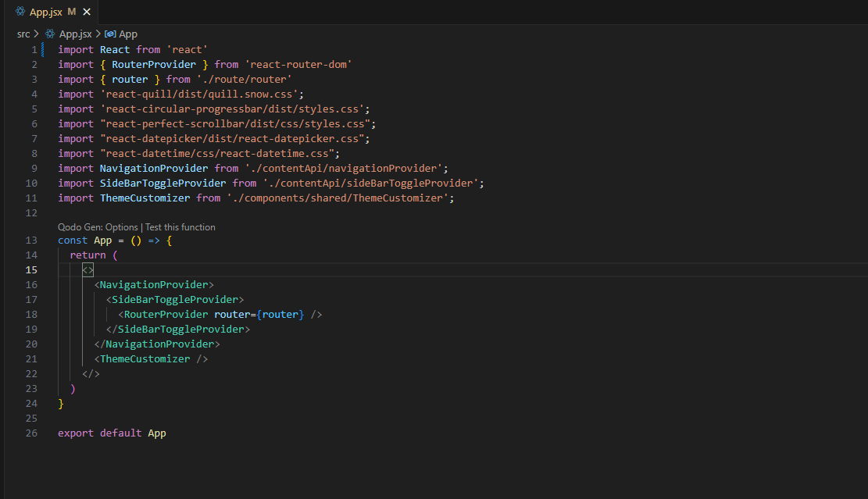Click line number 1 in the gutter
868x499 pixels.
(x=34, y=50)
